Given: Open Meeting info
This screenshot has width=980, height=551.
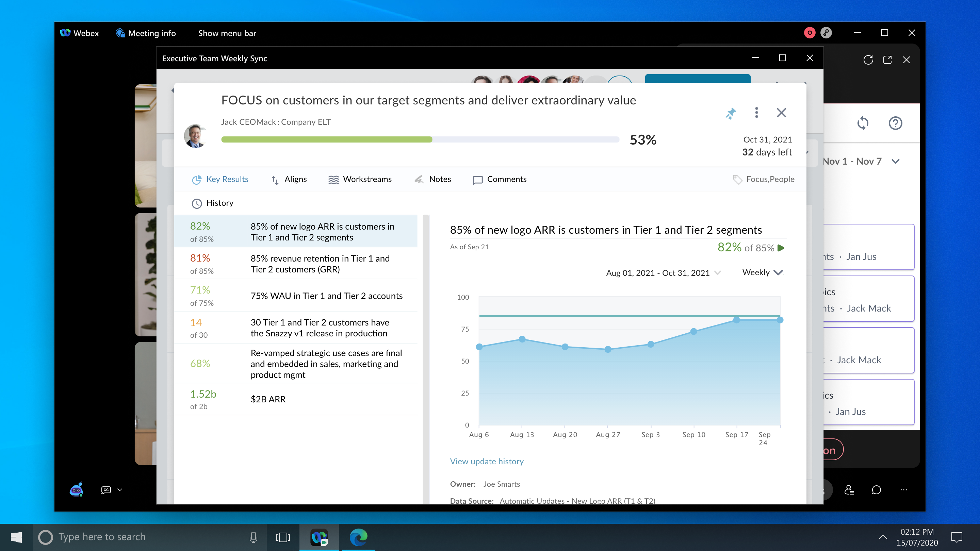Looking at the screenshot, I should pos(146,33).
